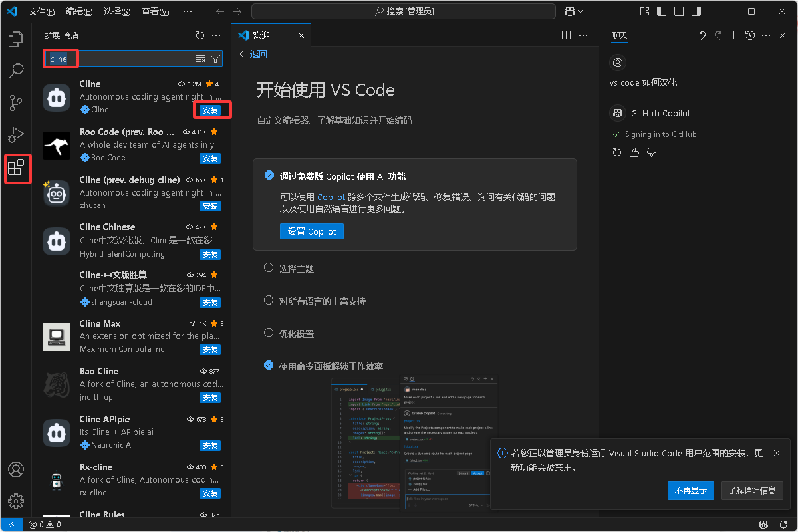Open the Run and Debug view
798x532 pixels.
[16, 135]
